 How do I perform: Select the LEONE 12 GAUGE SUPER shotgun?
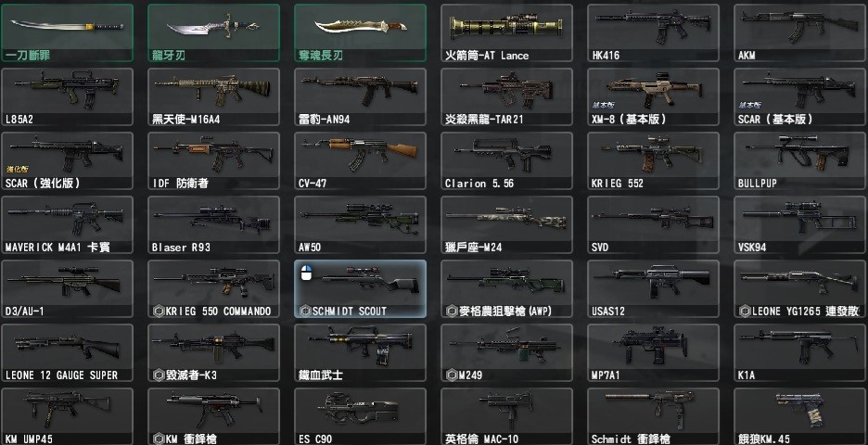click(x=68, y=352)
